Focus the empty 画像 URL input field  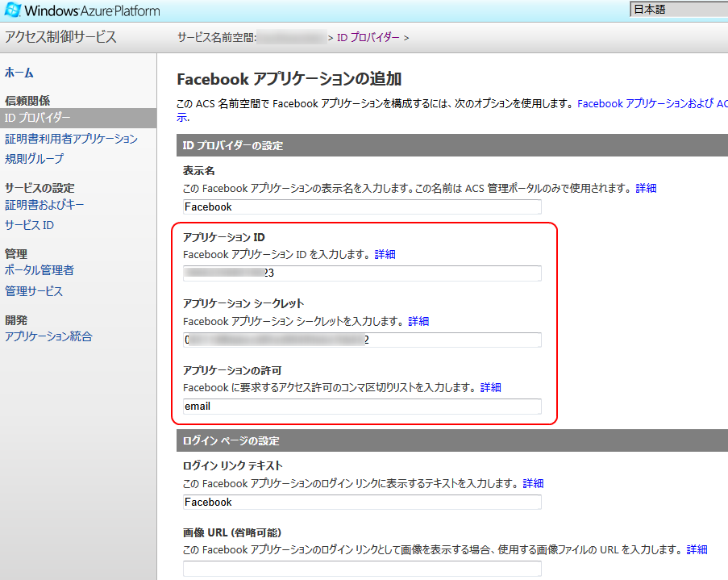pyautogui.click(x=362, y=569)
